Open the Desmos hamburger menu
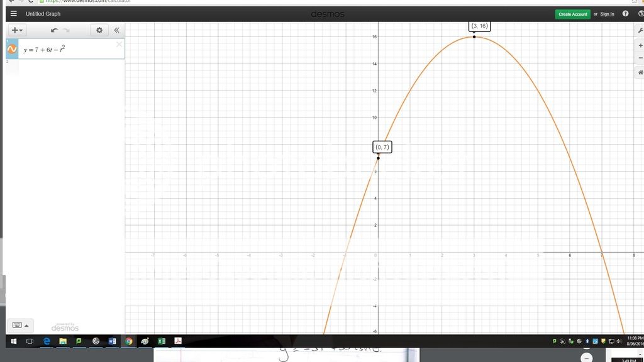644x362 pixels. pyautogui.click(x=14, y=14)
